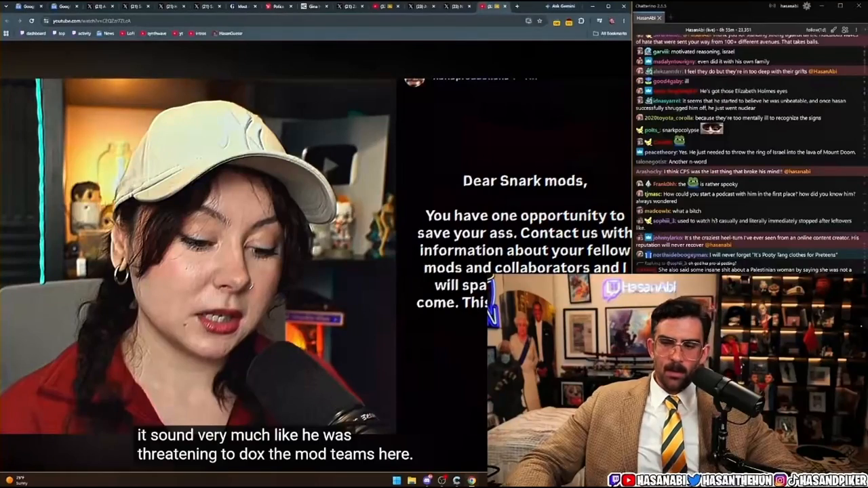Toggle Chatterino streamer mode icon
The image size is (868, 488).
(x=772, y=6)
